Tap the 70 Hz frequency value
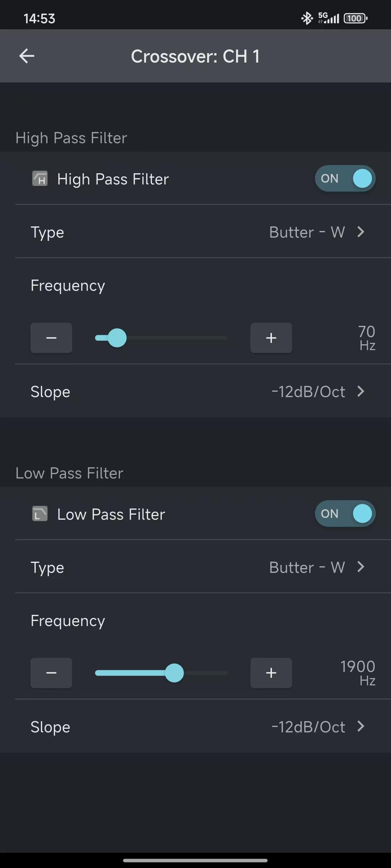391x868 pixels. pyautogui.click(x=367, y=338)
